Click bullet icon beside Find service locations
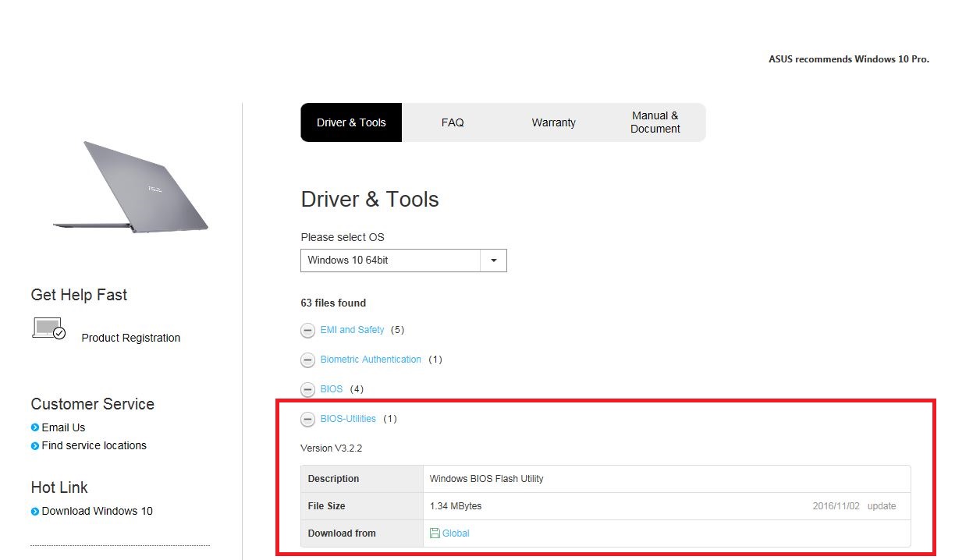 35,446
